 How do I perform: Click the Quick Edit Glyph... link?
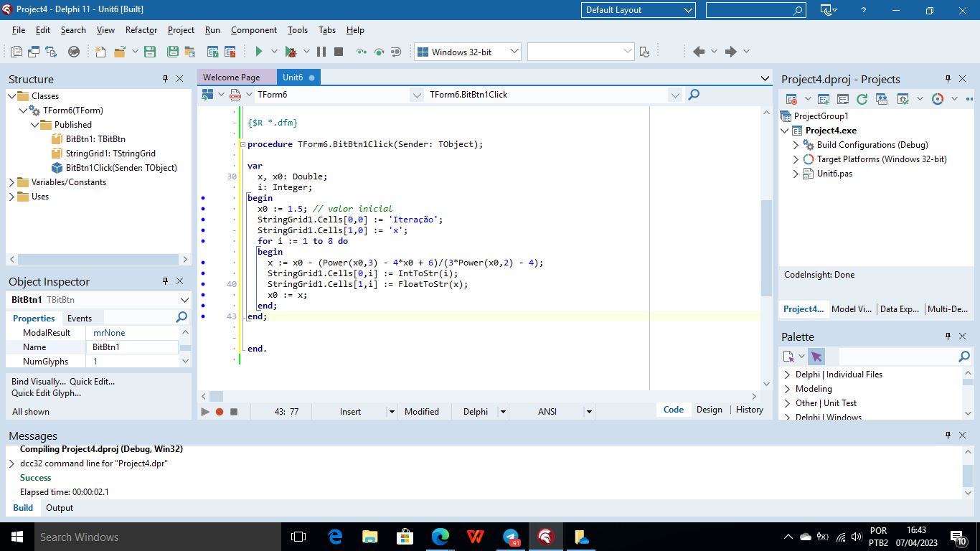(46, 393)
